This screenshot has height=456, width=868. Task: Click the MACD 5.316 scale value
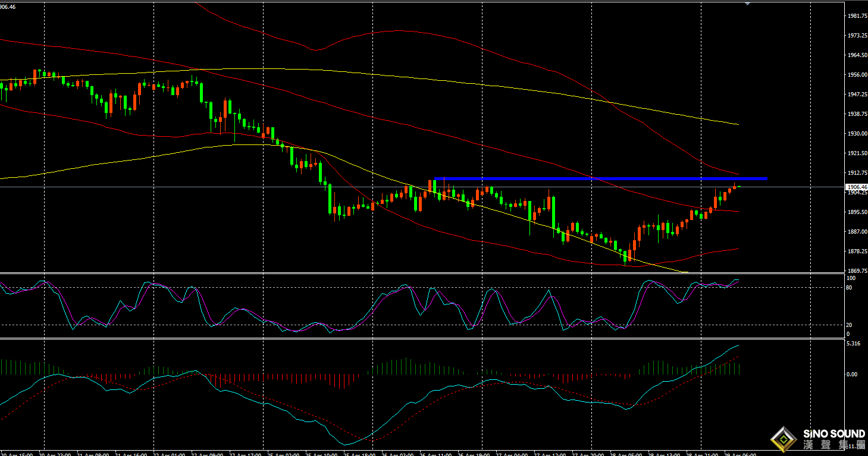point(853,344)
